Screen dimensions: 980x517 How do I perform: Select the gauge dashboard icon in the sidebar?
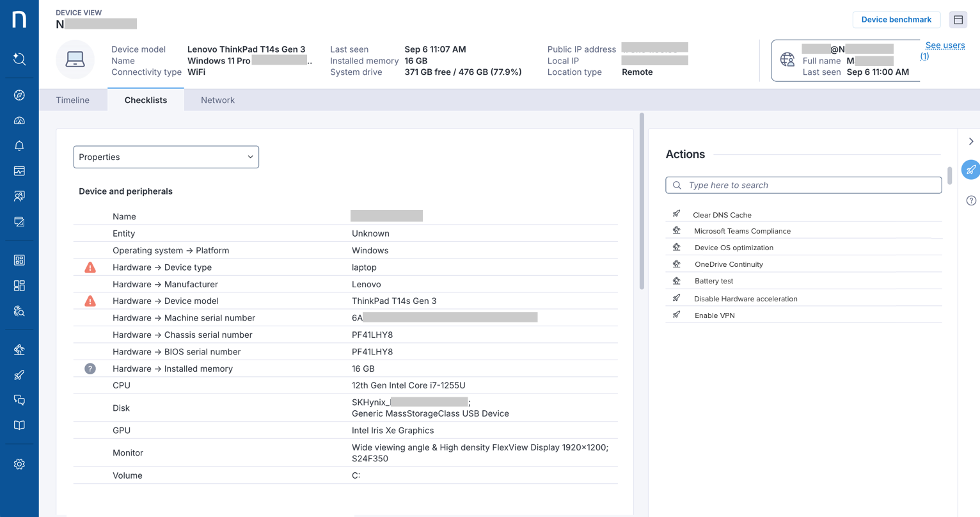pyautogui.click(x=19, y=120)
